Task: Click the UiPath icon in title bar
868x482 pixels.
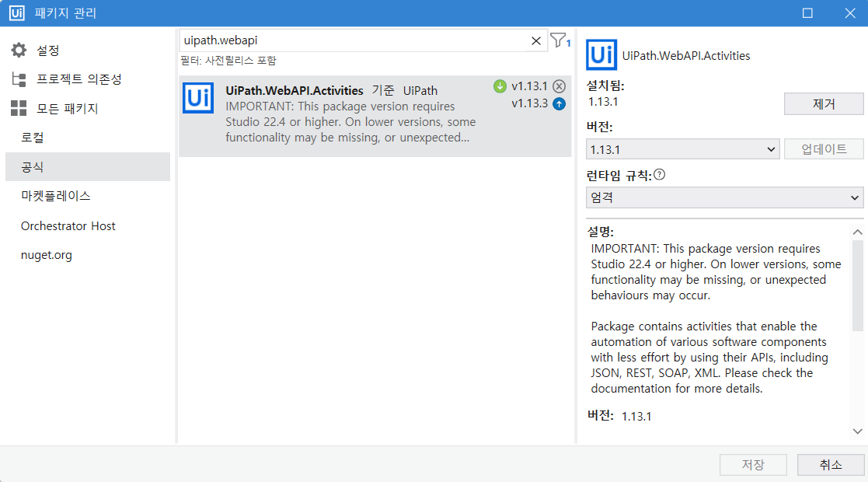Action: (x=16, y=12)
